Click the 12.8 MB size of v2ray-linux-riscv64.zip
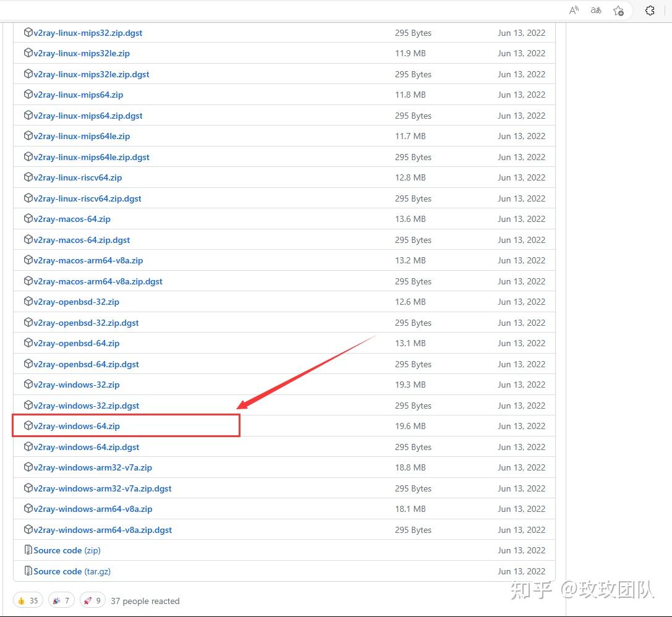 coord(410,177)
